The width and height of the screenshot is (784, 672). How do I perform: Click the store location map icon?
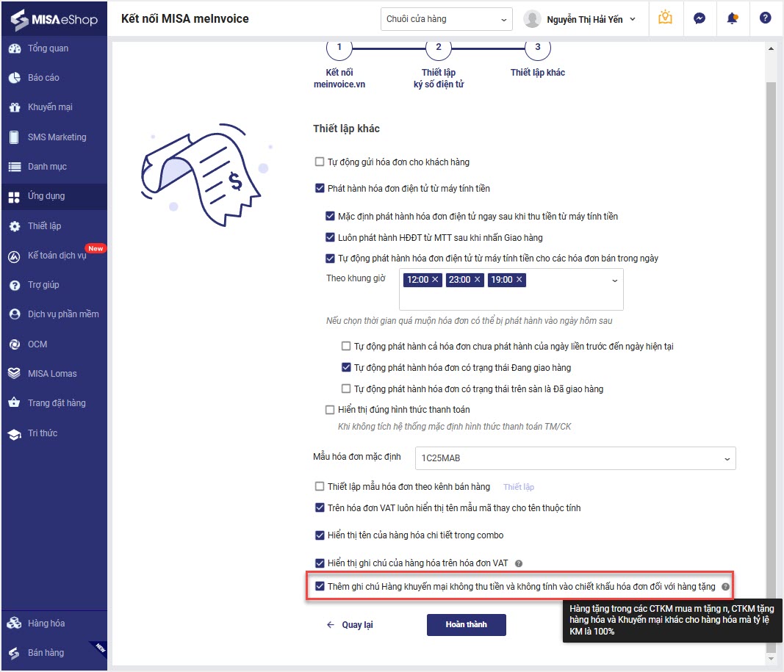[665, 18]
